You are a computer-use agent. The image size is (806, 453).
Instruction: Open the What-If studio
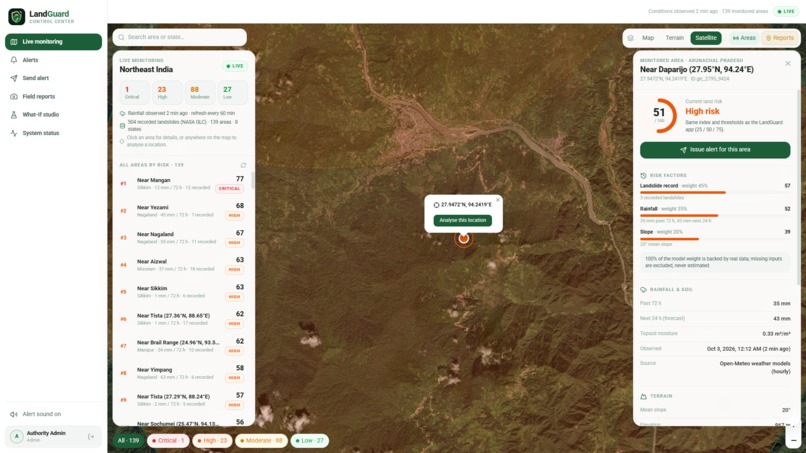click(x=53, y=115)
